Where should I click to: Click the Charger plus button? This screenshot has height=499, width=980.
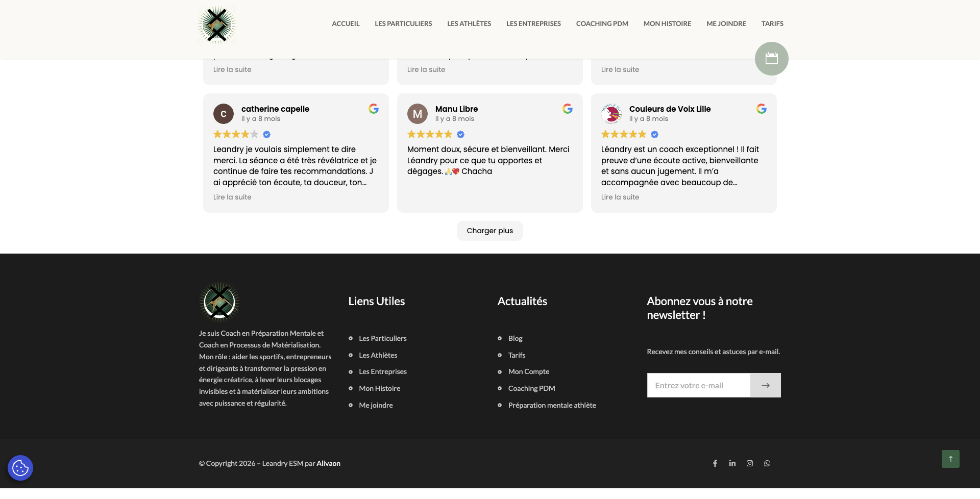(x=490, y=231)
